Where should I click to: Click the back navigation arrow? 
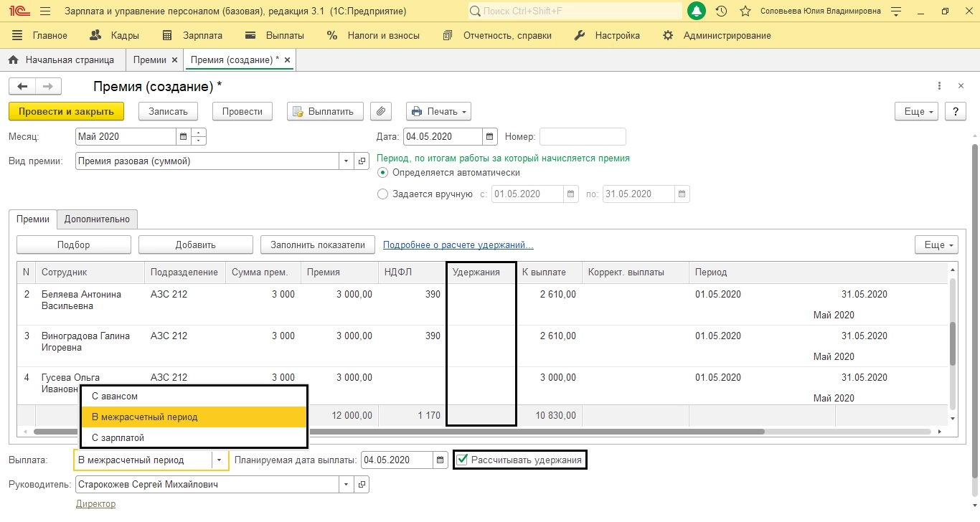coord(22,87)
